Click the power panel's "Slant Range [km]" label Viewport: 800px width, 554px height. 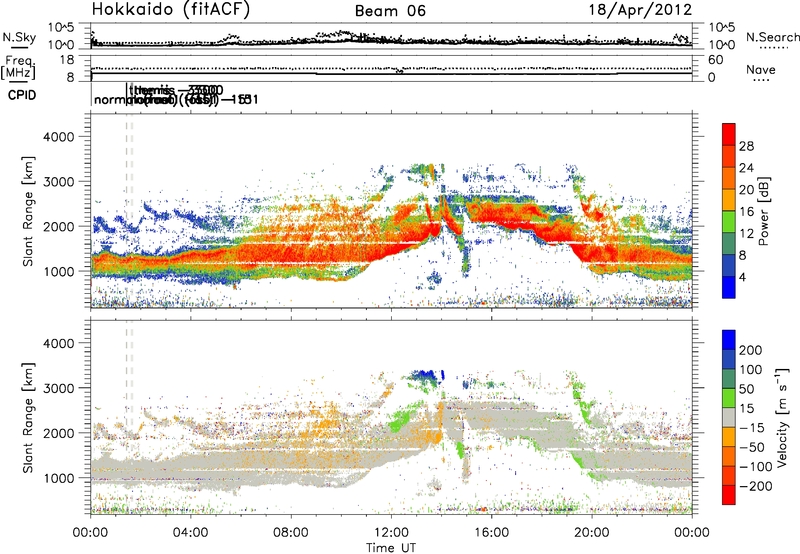coord(28,211)
